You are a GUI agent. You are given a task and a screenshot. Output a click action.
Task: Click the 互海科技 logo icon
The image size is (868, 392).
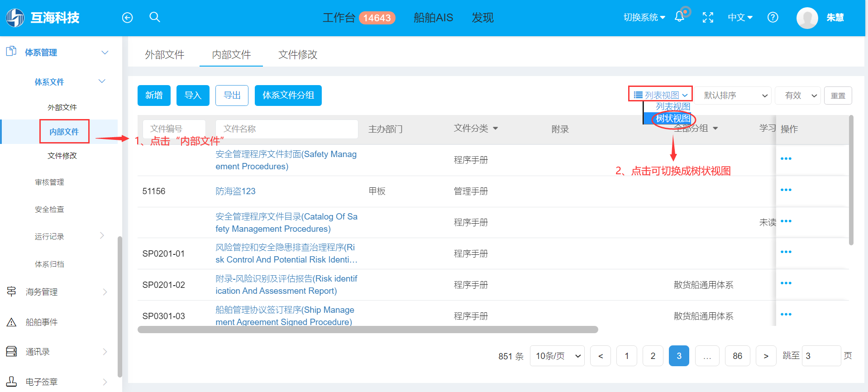15,18
